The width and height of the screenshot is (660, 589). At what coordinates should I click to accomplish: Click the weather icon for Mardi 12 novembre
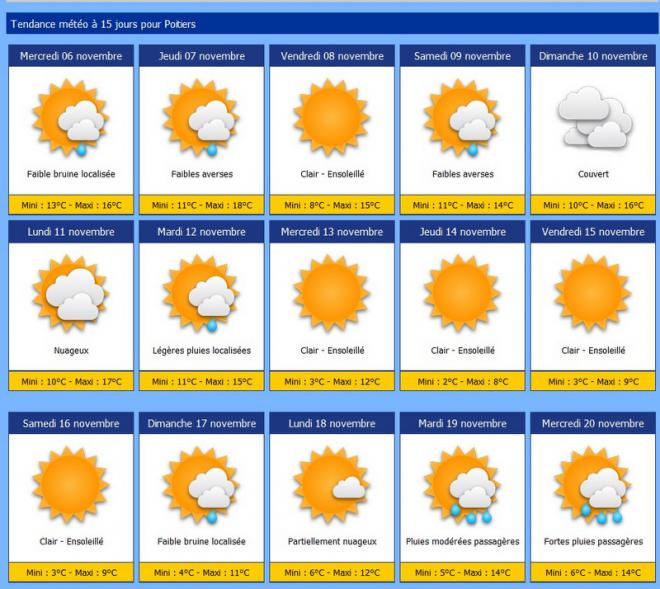tap(201, 294)
